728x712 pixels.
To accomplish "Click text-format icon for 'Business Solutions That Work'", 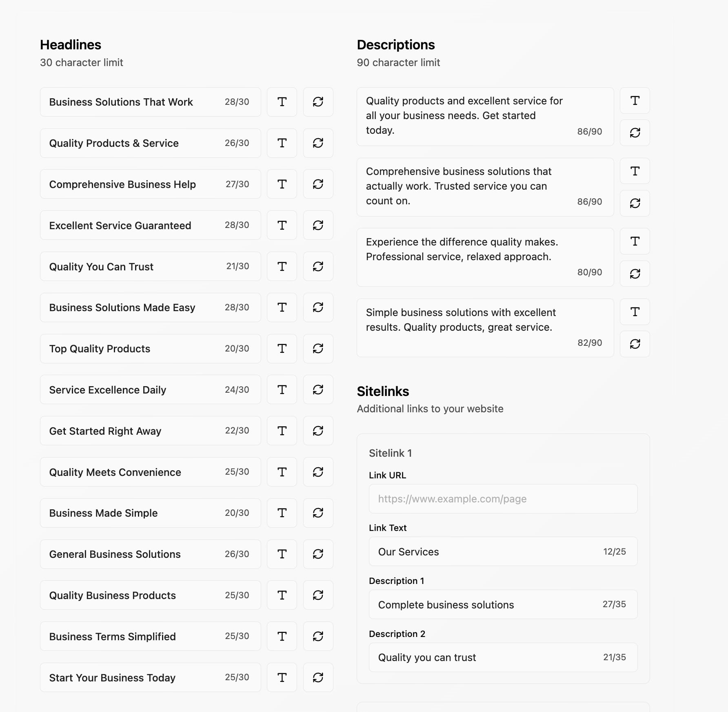I will point(282,102).
